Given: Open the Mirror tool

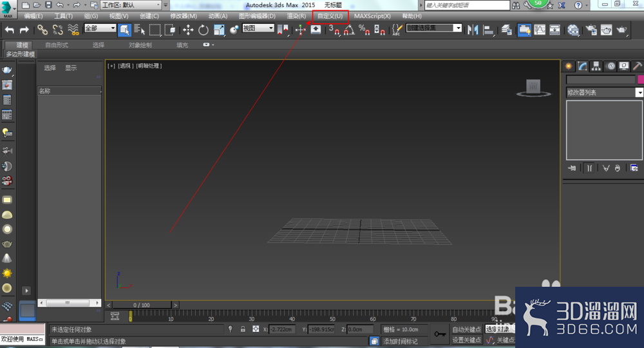Looking at the screenshot, I should (x=473, y=30).
